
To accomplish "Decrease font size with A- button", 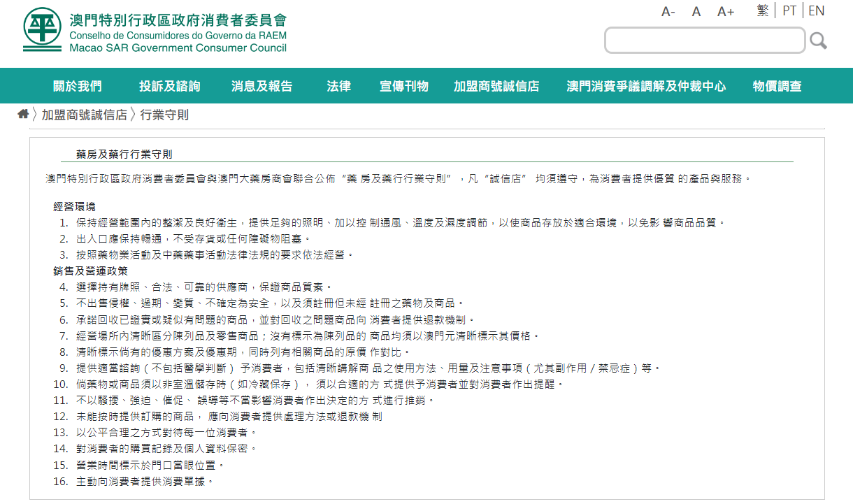I will (668, 12).
